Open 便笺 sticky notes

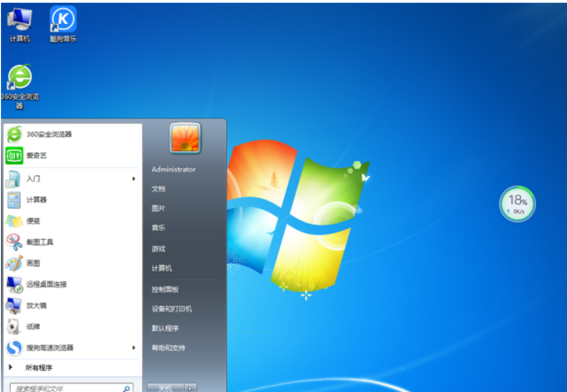(x=33, y=220)
